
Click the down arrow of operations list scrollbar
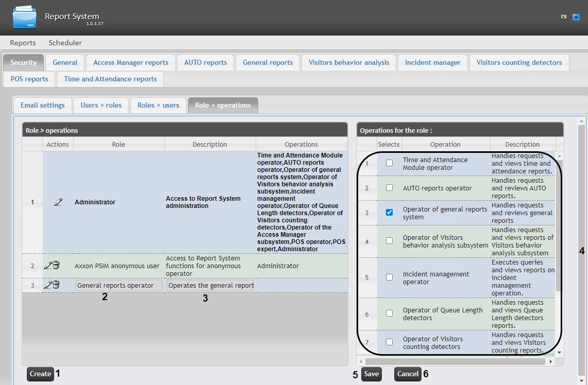[x=559, y=352]
